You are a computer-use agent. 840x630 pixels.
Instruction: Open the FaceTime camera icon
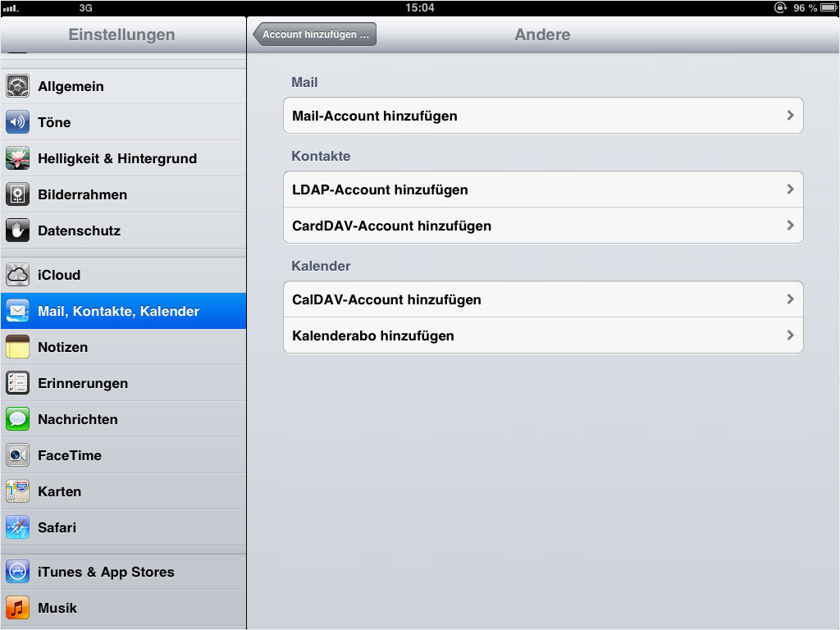tap(18, 455)
